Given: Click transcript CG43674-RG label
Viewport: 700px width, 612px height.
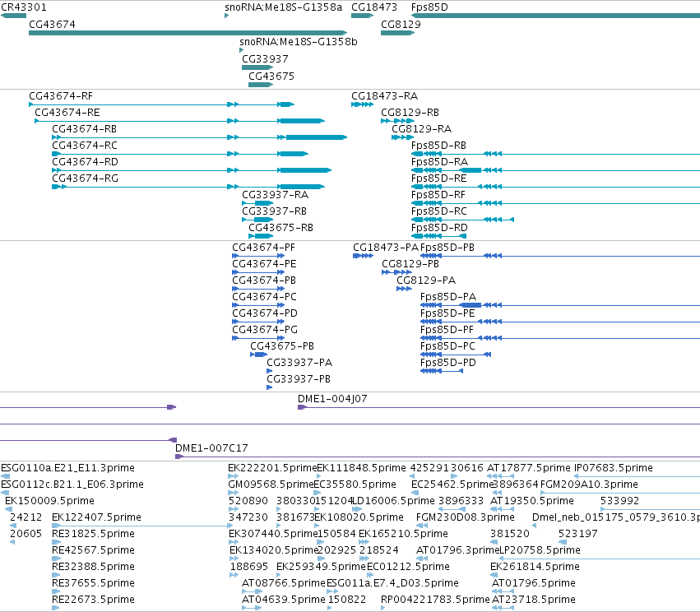Looking at the screenshot, I should pyautogui.click(x=86, y=178).
